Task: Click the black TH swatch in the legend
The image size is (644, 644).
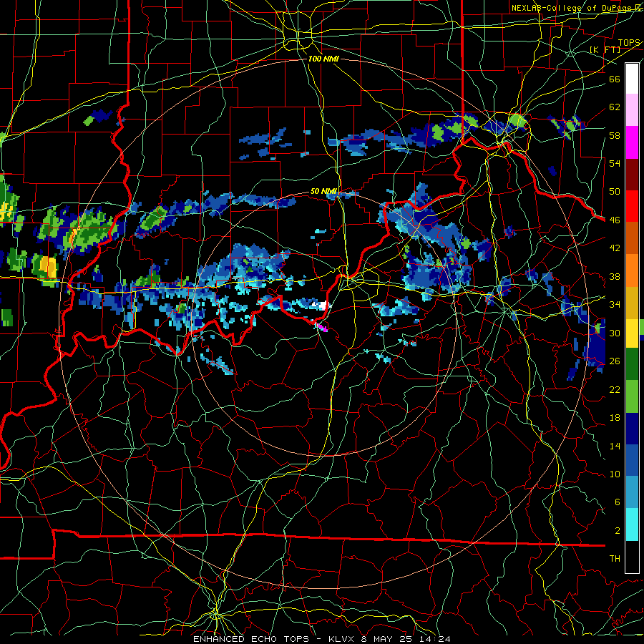Action: click(632, 557)
